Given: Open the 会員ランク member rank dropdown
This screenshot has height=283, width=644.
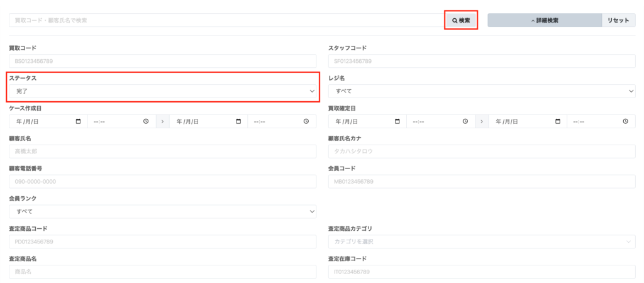Looking at the screenshot, I should pyautogui.click(x=163, y=211).
